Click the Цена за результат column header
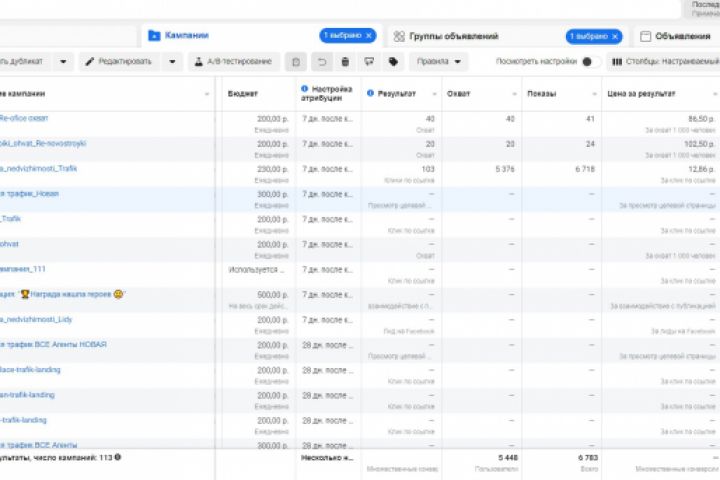Screen dimensions: 720x480 click(x=641, y=94)
